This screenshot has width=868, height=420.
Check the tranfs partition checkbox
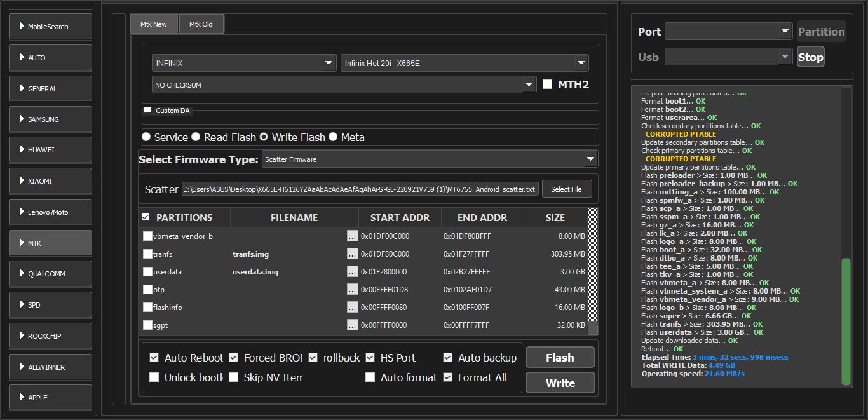147,254
